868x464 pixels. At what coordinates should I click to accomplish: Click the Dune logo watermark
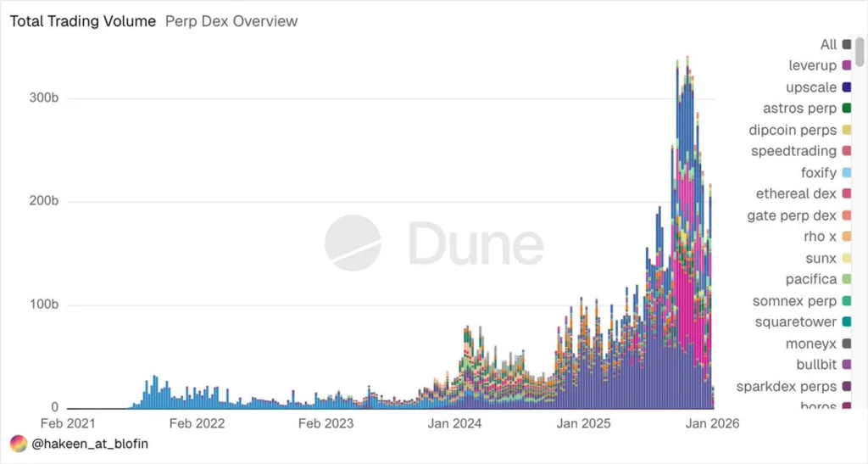point(433,243)
